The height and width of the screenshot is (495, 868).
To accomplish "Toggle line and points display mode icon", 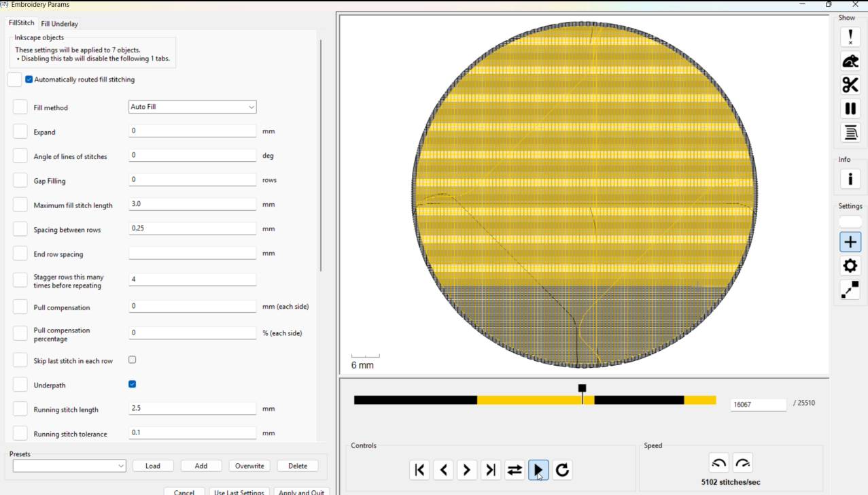I will [850, 290].
